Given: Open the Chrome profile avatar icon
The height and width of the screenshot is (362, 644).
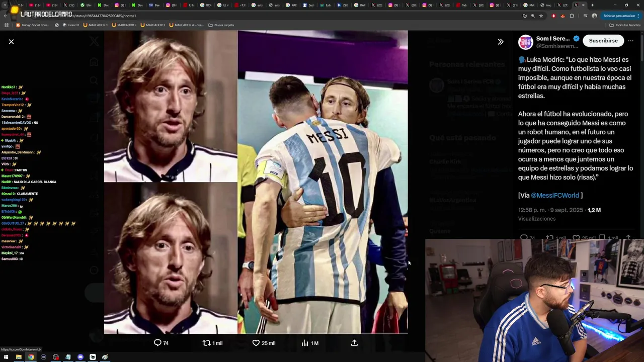Looking at the screenshot, I should [594, 16].
